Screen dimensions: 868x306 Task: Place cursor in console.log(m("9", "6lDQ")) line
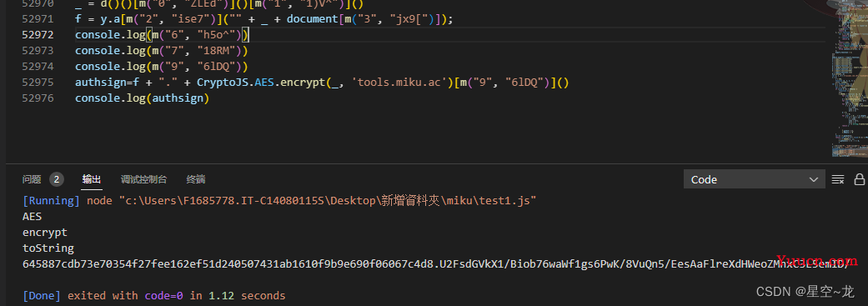coord(161,67)
